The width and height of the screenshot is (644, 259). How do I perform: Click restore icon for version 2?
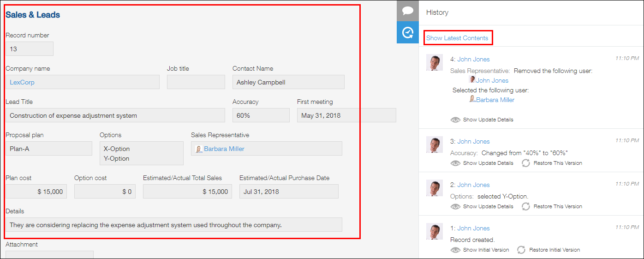[526, 206]
